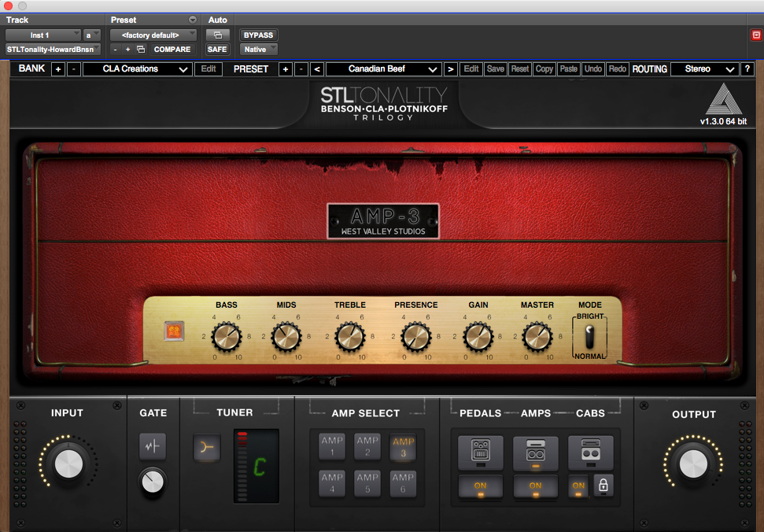The image size is (764, 532).
Task: Open the Preset settings menu arrow
Action: pos(193,20)
